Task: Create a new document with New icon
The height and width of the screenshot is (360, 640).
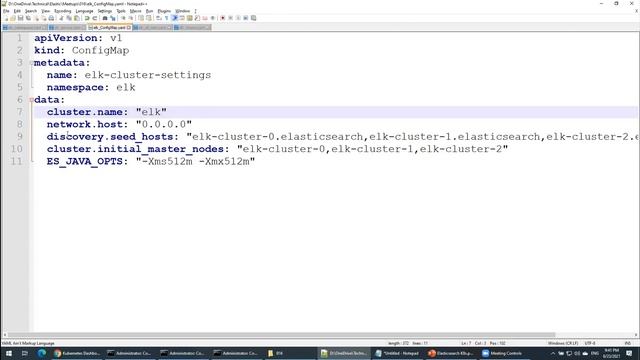Action: pos(5,18)
